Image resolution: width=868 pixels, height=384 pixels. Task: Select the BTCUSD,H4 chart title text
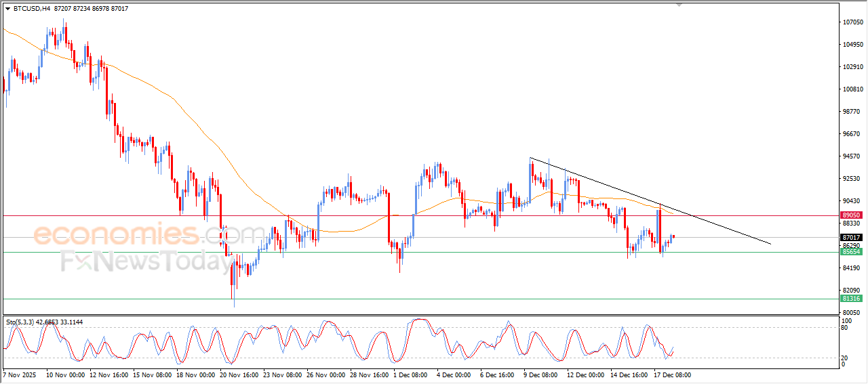(x=32, y=9)
